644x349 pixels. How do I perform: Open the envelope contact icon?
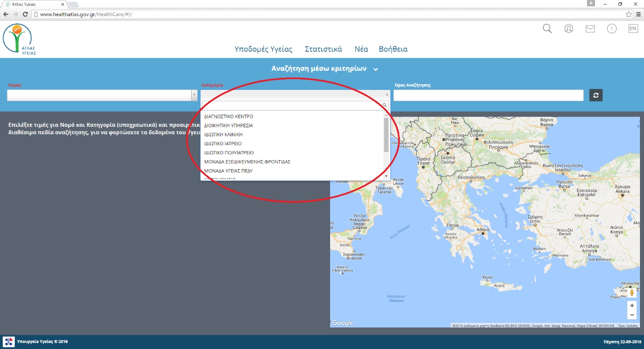tap(590, 29)
